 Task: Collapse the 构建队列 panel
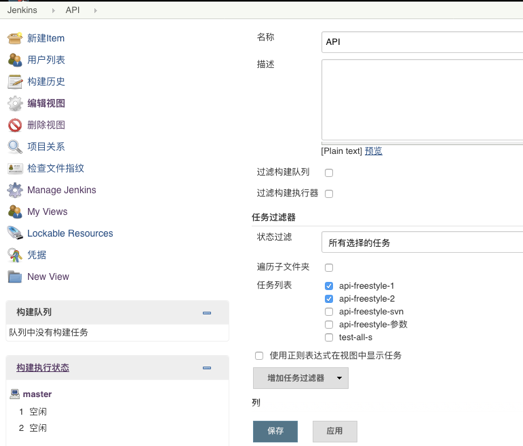point(207,313)
